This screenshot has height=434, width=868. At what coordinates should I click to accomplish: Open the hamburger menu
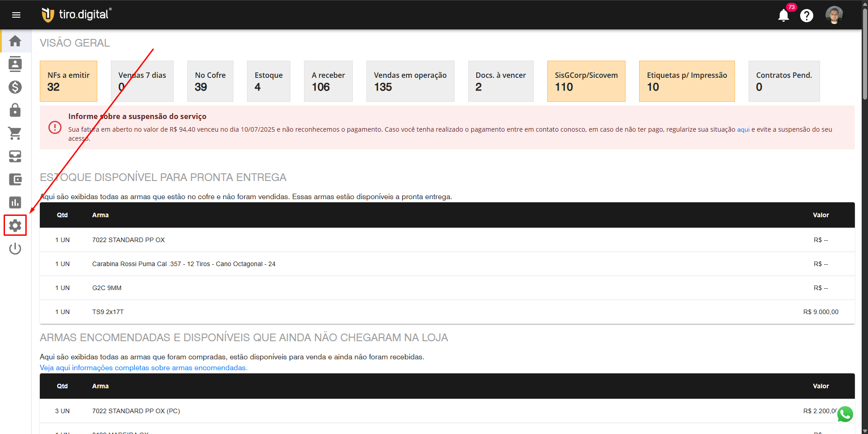pyautogui.click(x=16, y=15)
